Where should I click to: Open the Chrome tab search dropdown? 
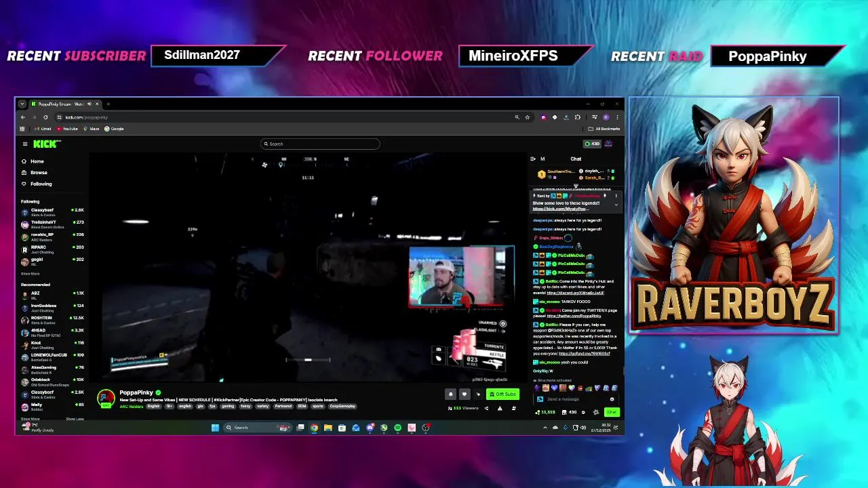[22, 104]
